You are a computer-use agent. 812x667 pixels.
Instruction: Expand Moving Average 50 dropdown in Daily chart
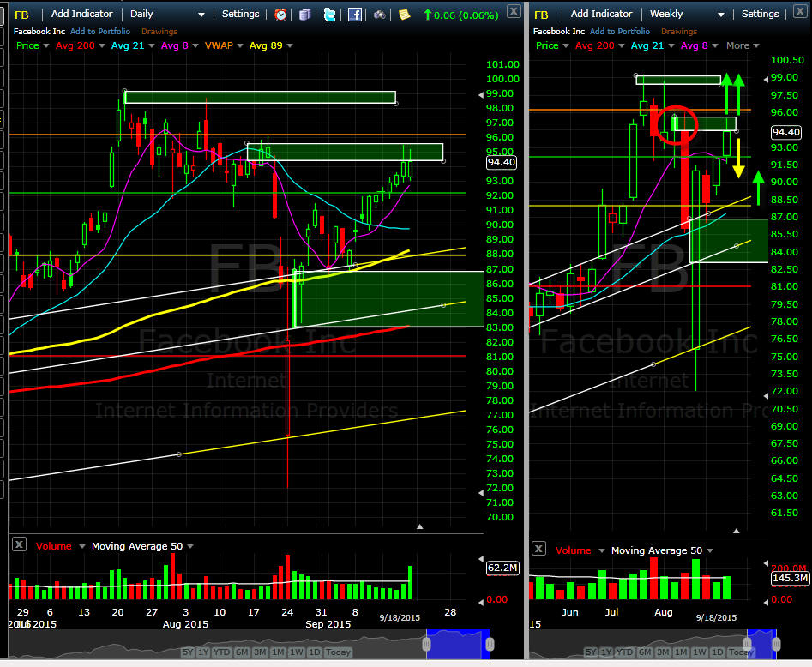click(190, 546)
